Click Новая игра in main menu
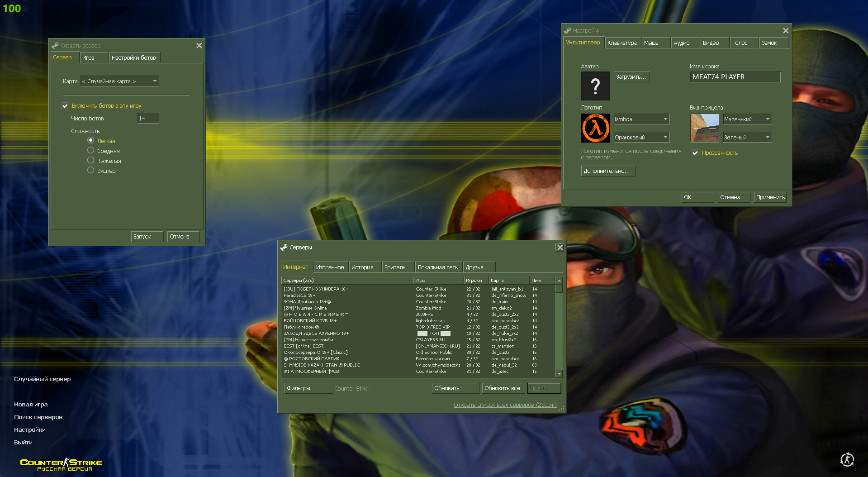The image size is (868, 477). pos(31,405)
